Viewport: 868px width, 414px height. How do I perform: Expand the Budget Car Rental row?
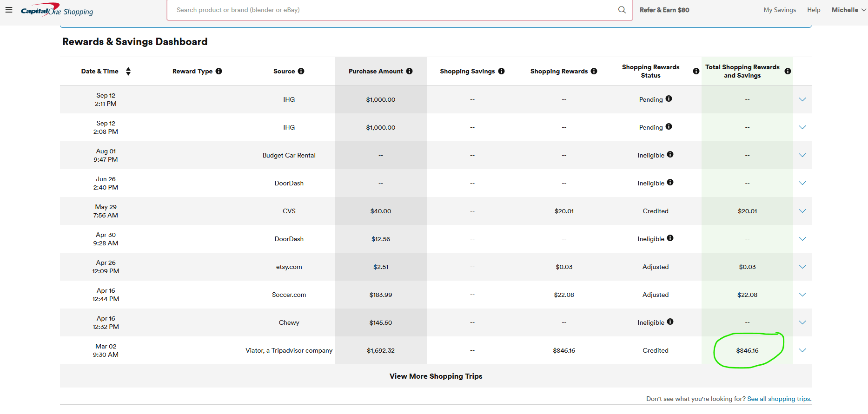coord(802,155)
